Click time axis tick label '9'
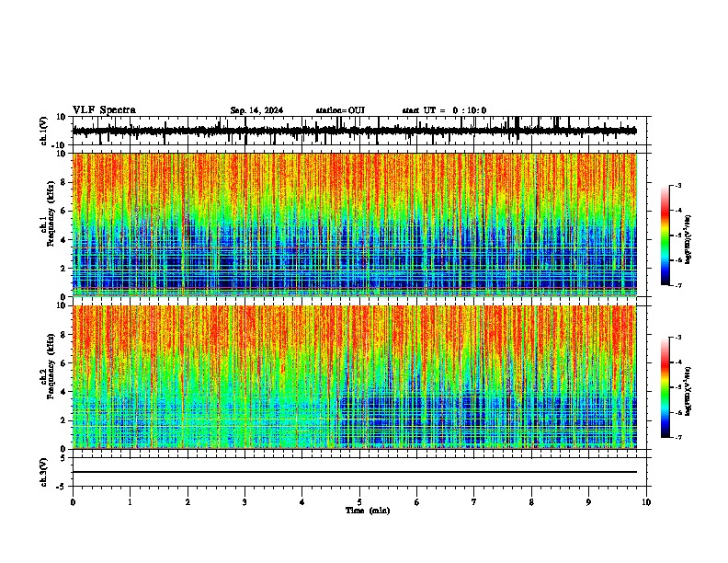The width and height of the screenshot is (728, 563). (x=588, y=502)
